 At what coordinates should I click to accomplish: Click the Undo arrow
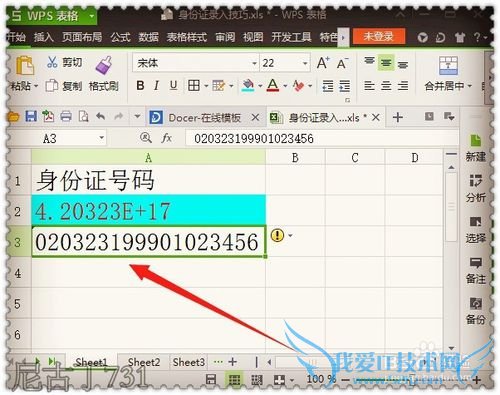100,117
